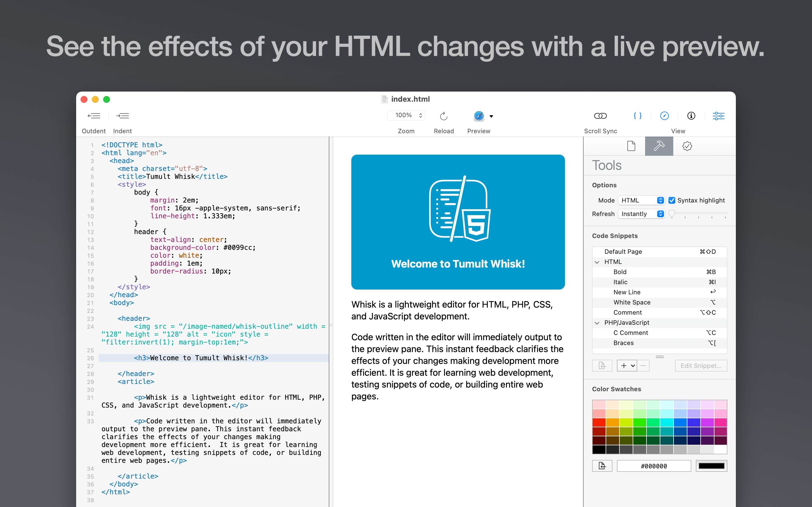Screen dimensions: 812x507
Task: Click the info icon near View
Action: 691,116
